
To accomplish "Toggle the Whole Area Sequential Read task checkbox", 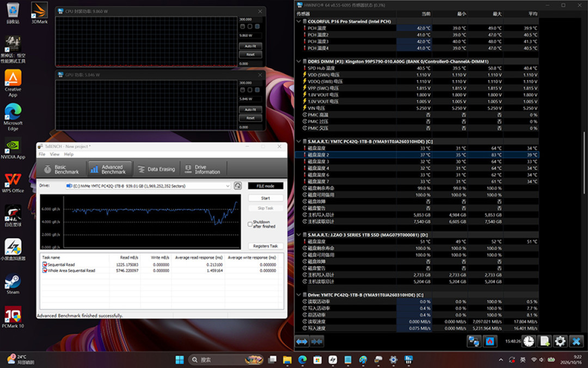I will coord(45,270).
